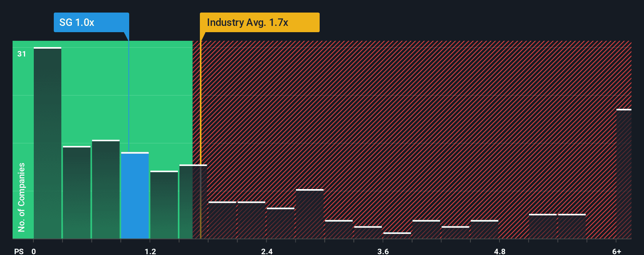
Task: Select the second bar from the left
Action: [x=77, y=192]
